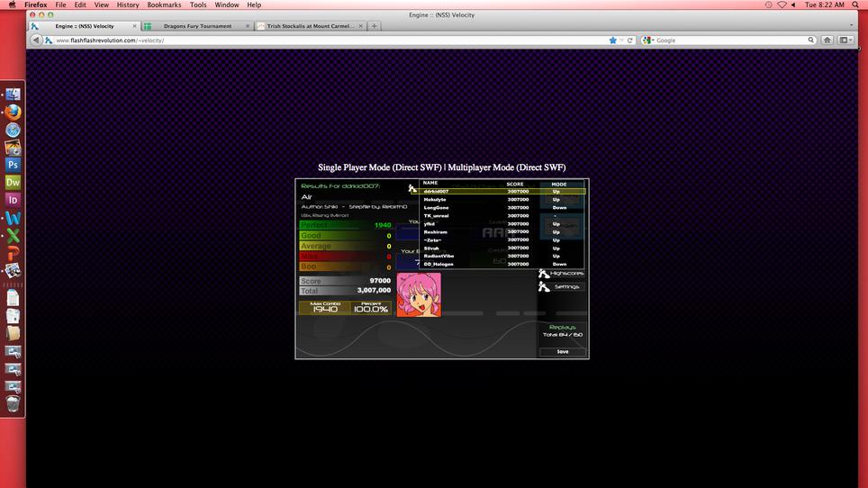Image resolution: width=868 pixels, height=488 pixels.
Task: Launch InDesign from the dock
Action: tap(13, 200)
